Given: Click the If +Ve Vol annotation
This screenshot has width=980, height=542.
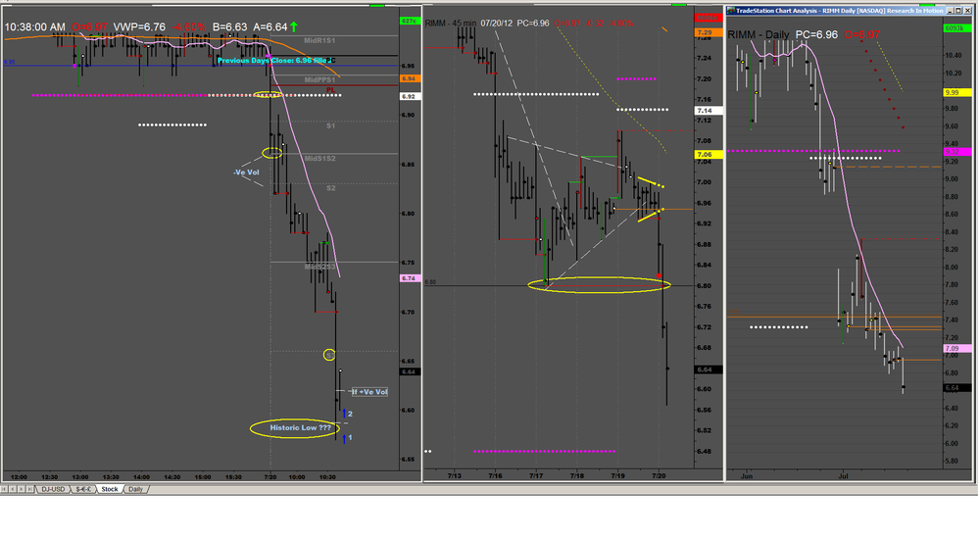Looking at the screenshot, I should point(369,392).
